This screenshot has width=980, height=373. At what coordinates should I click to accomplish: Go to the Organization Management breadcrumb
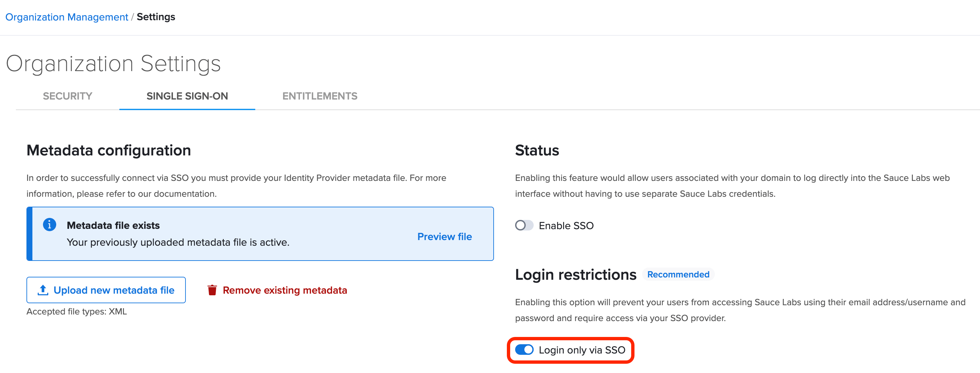click(x=66, y=17)
